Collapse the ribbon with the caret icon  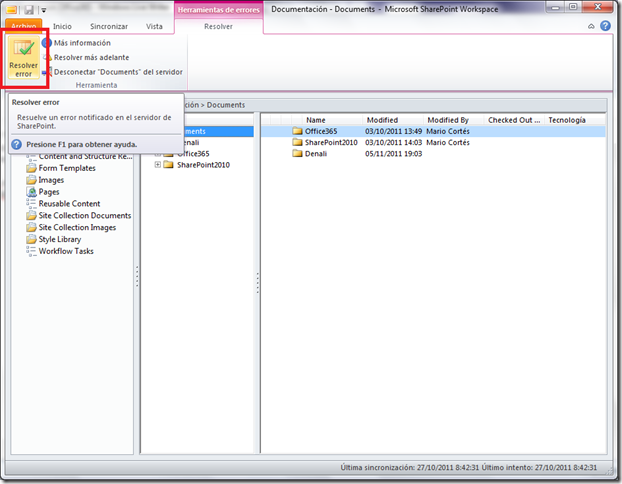pyautogui.click(x=591, y=26)
